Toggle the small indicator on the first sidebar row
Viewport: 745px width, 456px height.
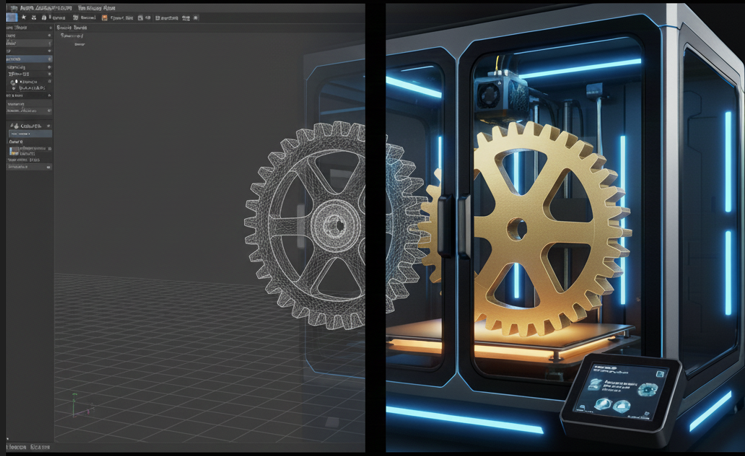point(50,36)
